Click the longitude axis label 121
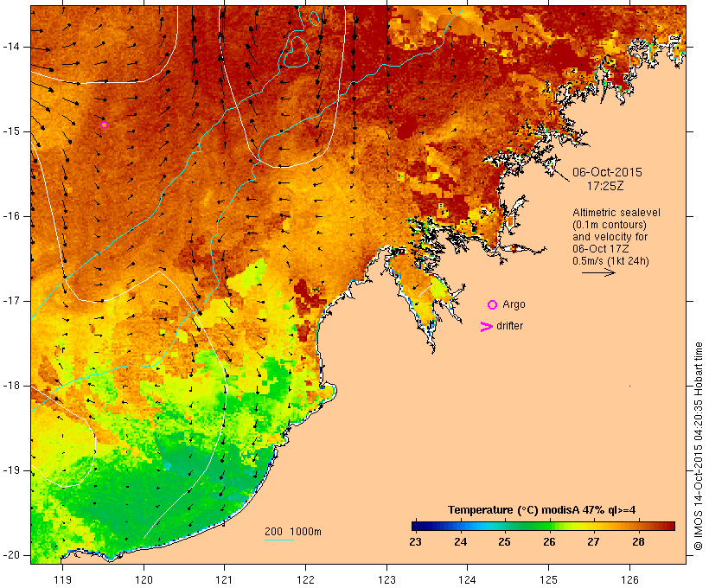This screenshot has width=709, height=588. [x=224, y=579]
